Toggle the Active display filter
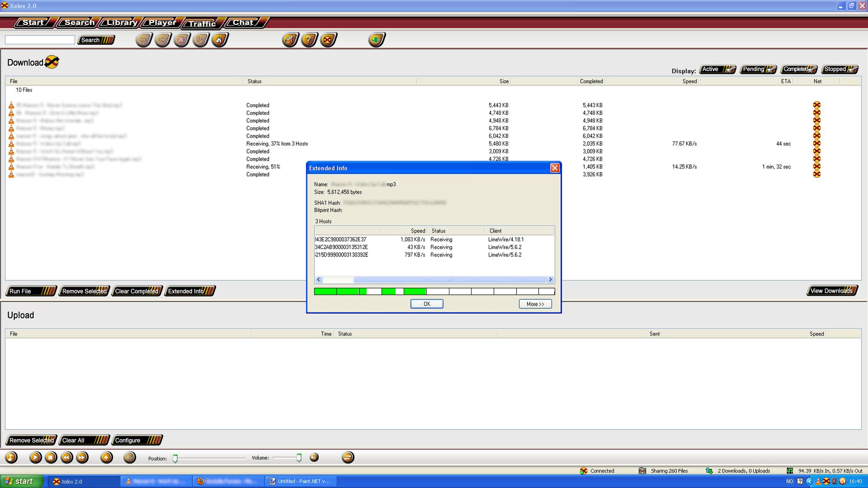Screen dimensions: 868x488 [x=717, y=69]
